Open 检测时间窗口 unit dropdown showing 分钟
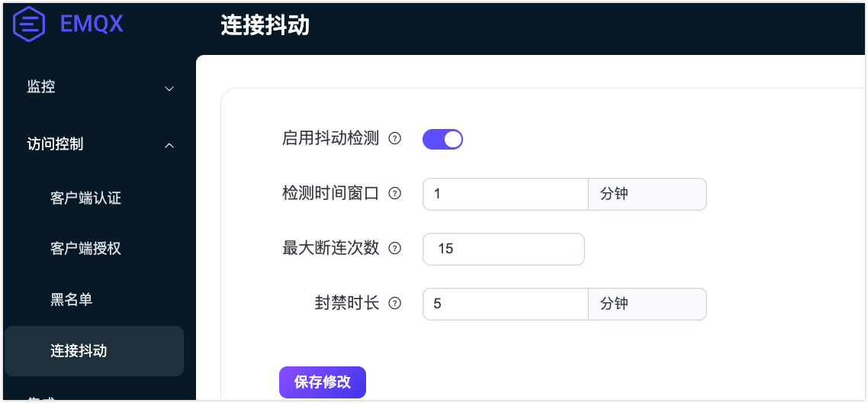Screen dimensions: 868x403 point(647,194)
